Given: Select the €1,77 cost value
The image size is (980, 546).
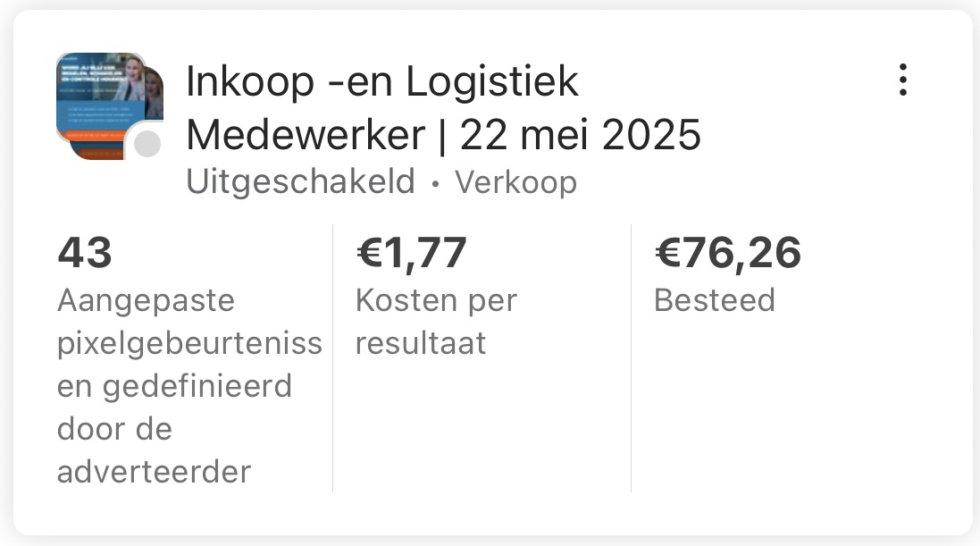Looking at the screenshot, I should point(411,253).
